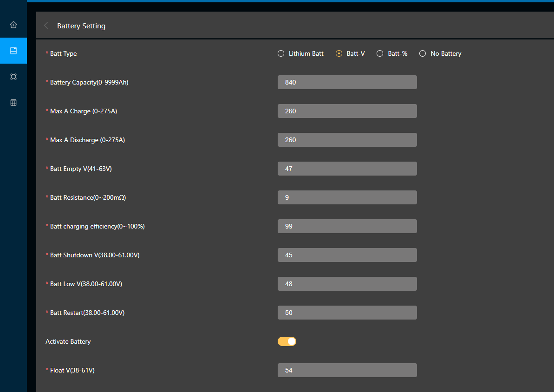The height and width of the screenshot is (392, 554).
Task: Edit the Batt Shutdown V field
Action: tap(347, 255)
